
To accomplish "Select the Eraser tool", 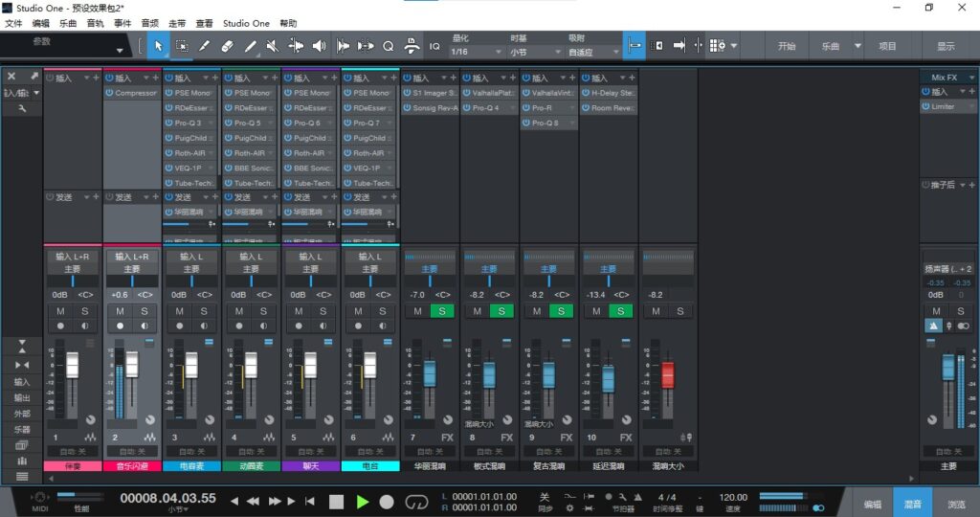I will tap(227, 45).
